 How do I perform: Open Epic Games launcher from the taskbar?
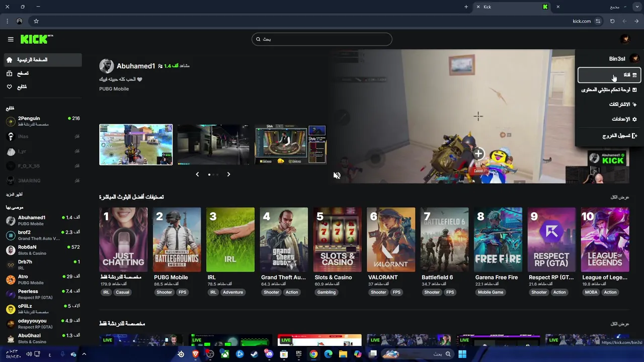tap(299, 354)
